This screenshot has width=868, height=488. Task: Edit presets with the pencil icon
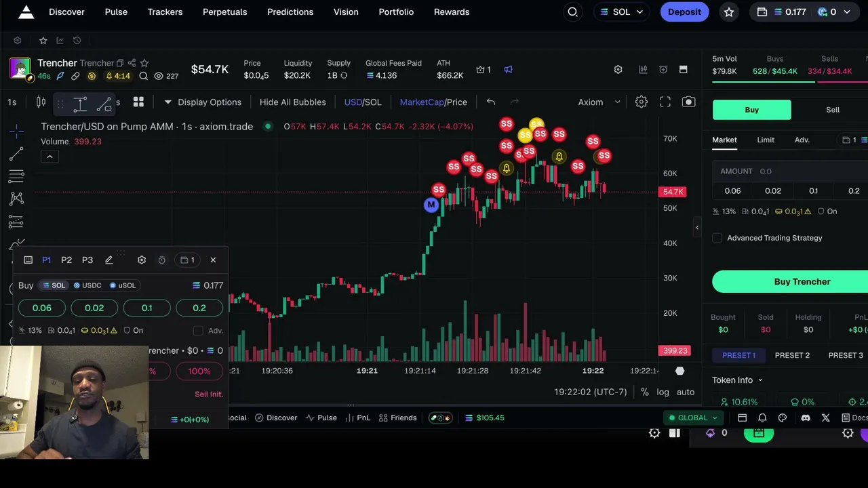point(108,260)
